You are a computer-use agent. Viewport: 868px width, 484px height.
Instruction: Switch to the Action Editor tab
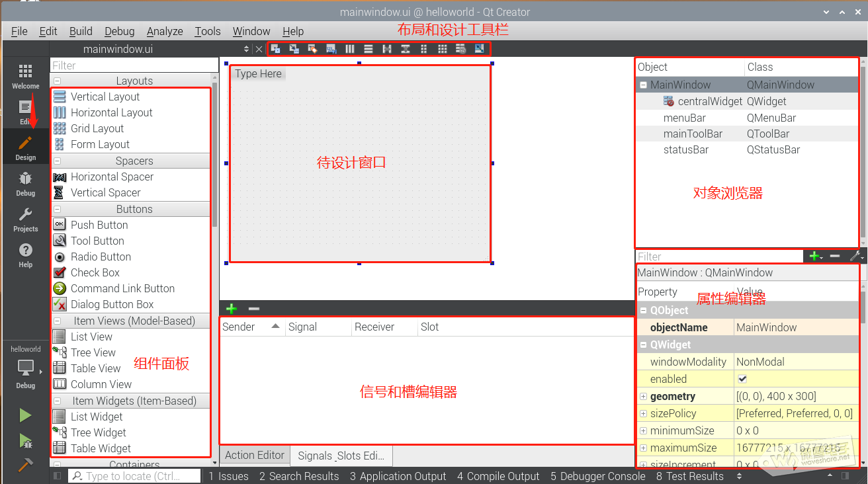[x=255, y=455]
